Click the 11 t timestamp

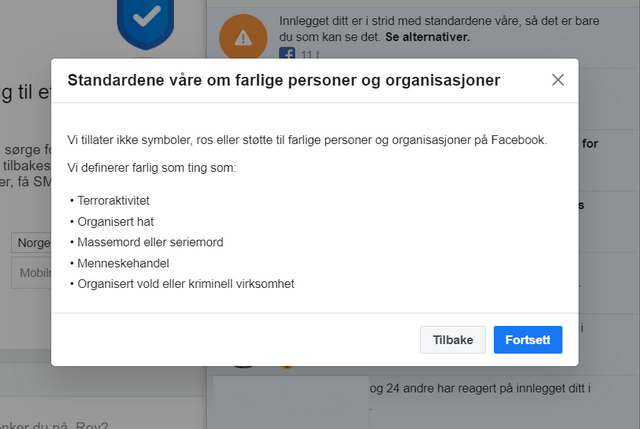(310, 55)
